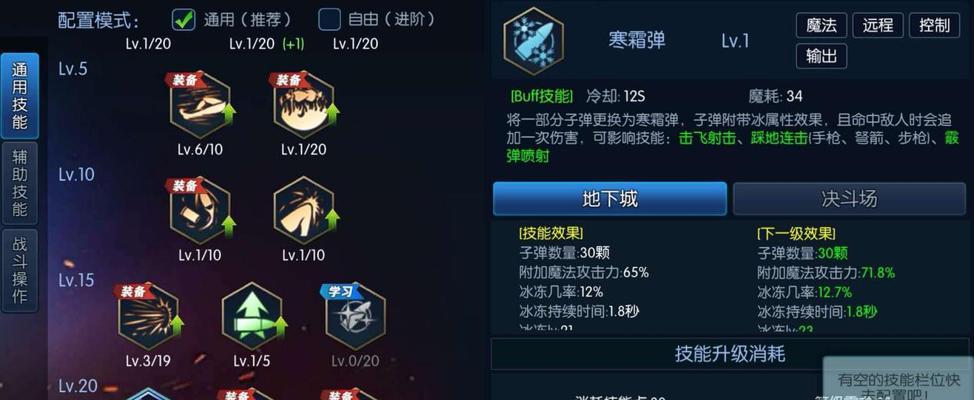
Task: Select the Lv.15 skill labeled Lv.3/19
Action: tap(148, 316)
